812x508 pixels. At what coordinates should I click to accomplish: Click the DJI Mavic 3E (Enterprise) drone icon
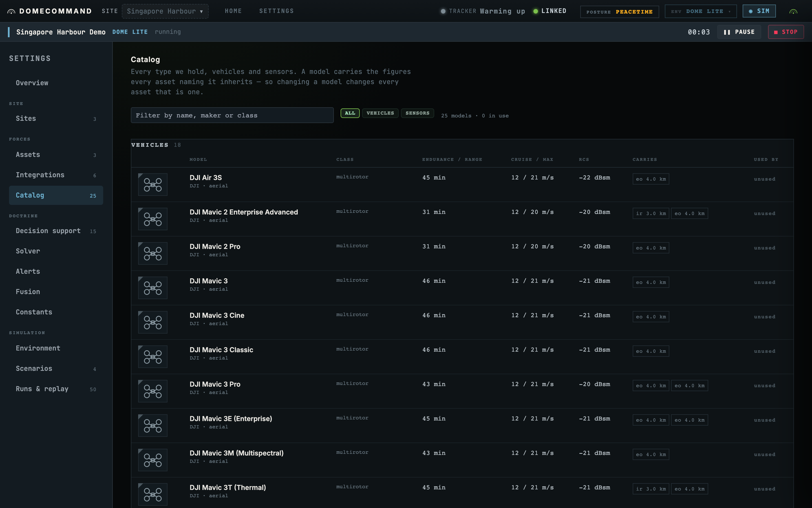tap(153, 426)
